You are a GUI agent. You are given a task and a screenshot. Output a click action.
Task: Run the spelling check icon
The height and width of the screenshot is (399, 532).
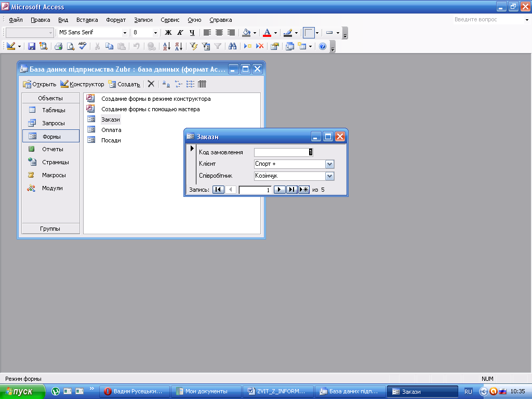click(x=83, y=46)
